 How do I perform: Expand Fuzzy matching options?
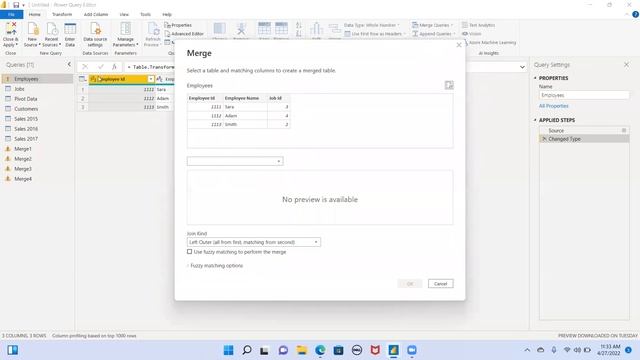215,266
